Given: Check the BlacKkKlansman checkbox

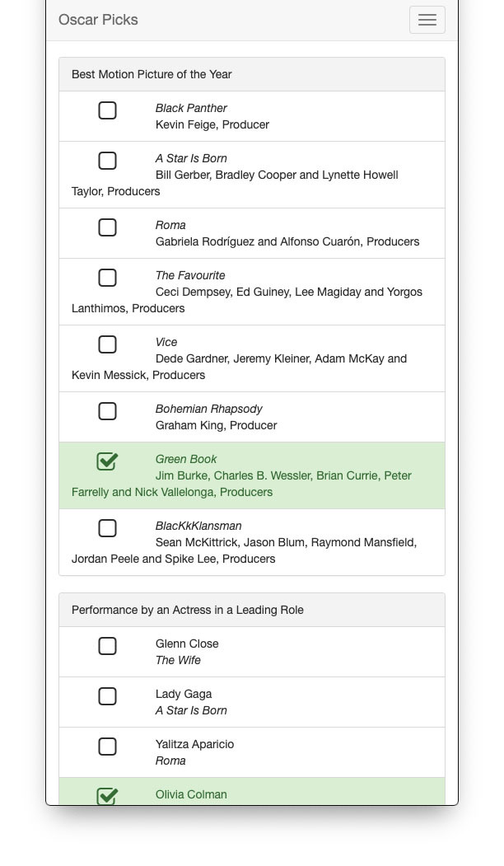Looking at the screenshot, I should click(107, 528).
